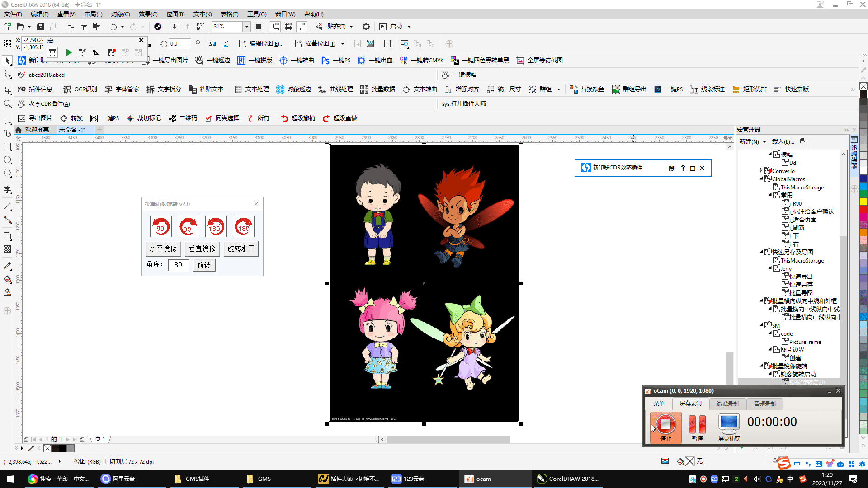Click the OCR识别 tool
The width and height of the screenshot is (868, 488).
coord(80,89)
